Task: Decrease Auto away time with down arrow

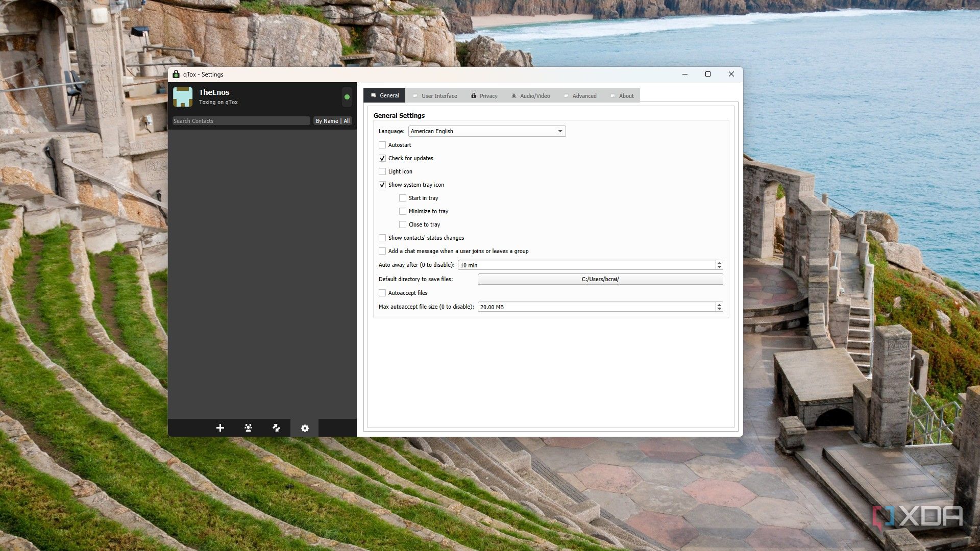Action: tap(719, 267)
